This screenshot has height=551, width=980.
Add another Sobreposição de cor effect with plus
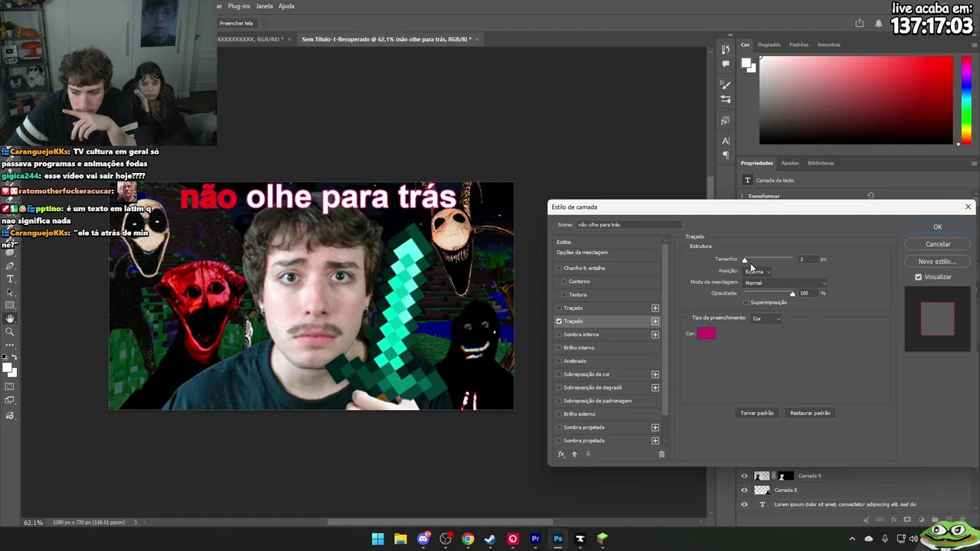point(655,374)
